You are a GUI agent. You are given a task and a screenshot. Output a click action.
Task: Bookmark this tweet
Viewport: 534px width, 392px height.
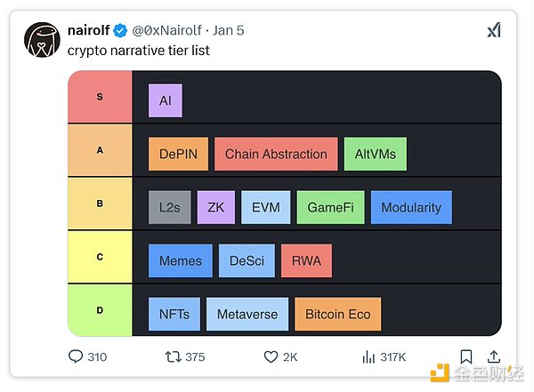466,356
